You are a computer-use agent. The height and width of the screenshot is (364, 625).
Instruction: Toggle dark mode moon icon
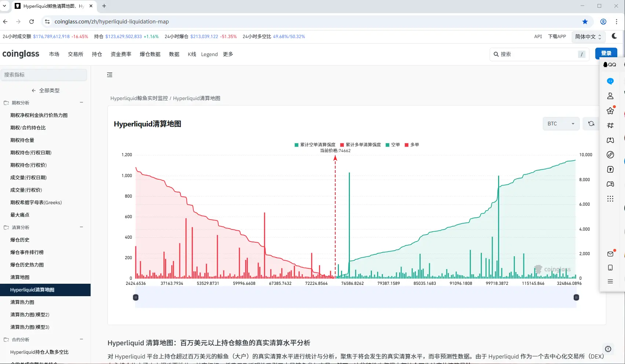614,36
